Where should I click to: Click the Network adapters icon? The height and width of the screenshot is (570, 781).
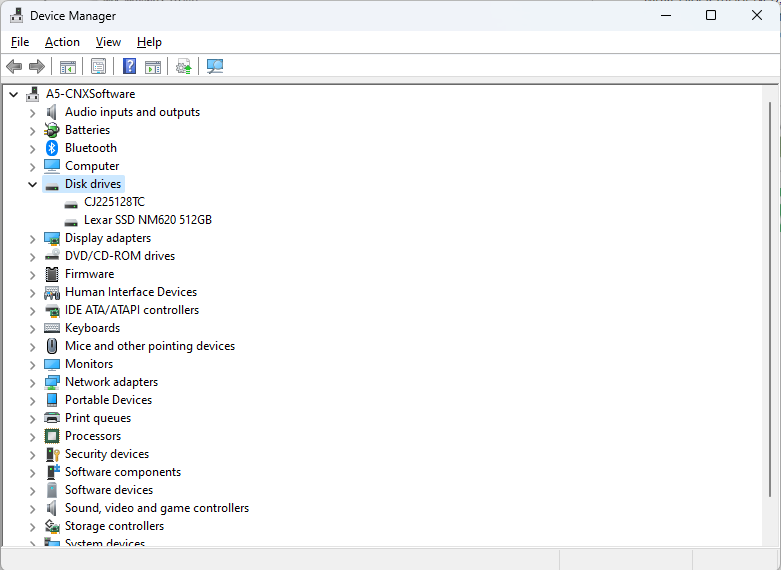point(52,382)
